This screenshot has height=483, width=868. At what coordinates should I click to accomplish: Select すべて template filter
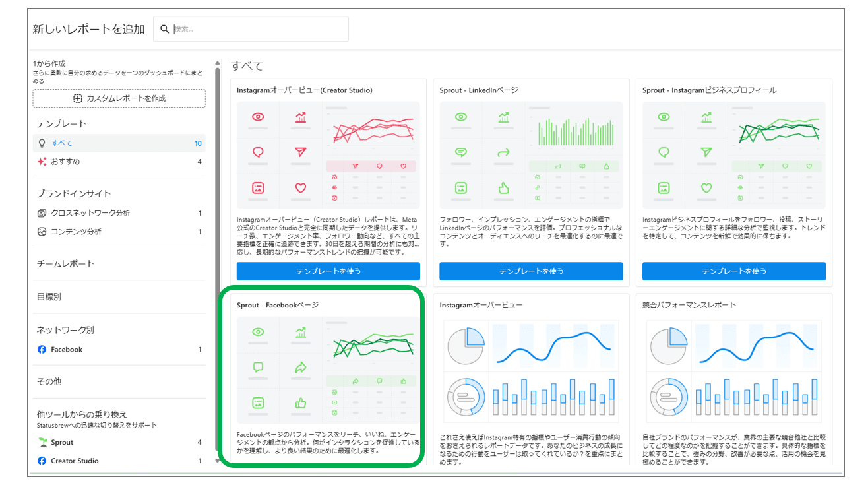(62, 143)
